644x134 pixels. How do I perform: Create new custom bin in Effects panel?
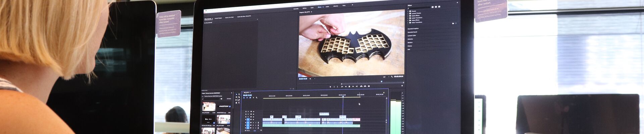tap(453, 23)
